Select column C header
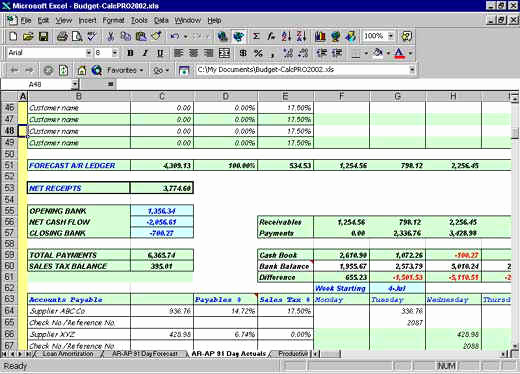 tap(162, 96)
